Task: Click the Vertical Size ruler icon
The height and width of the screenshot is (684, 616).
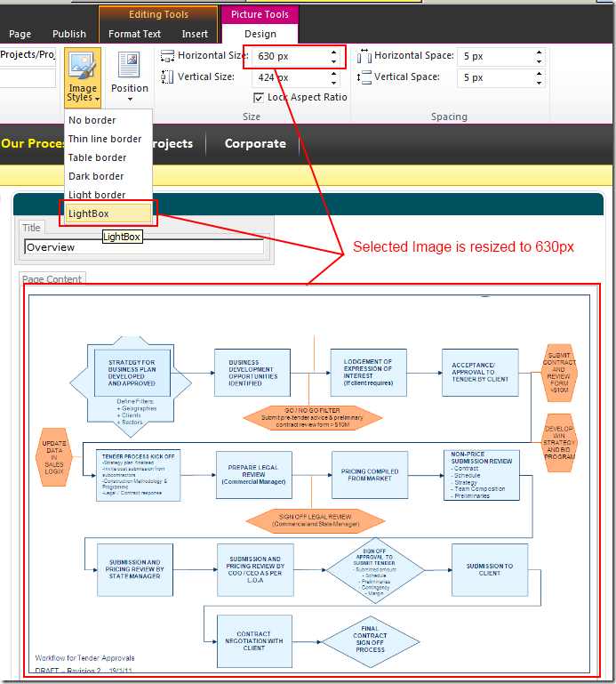Action: 167,77
